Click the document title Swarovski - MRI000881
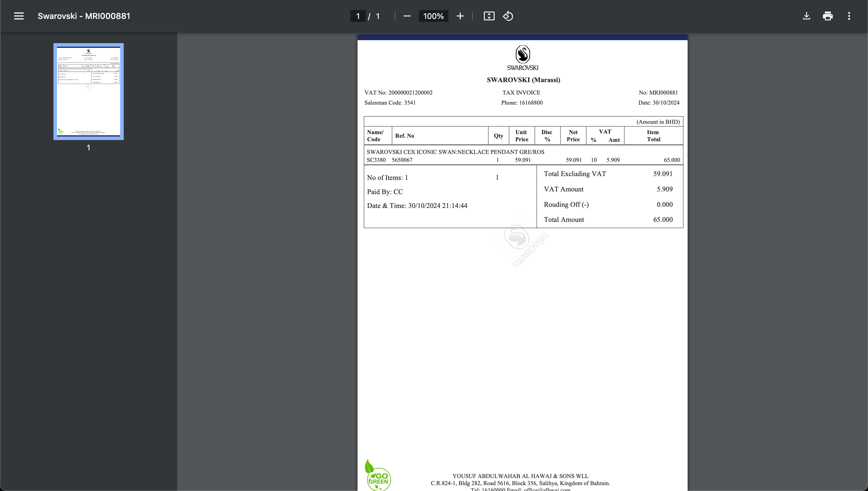The image size is (868, 491). click(x=84, y=16)
